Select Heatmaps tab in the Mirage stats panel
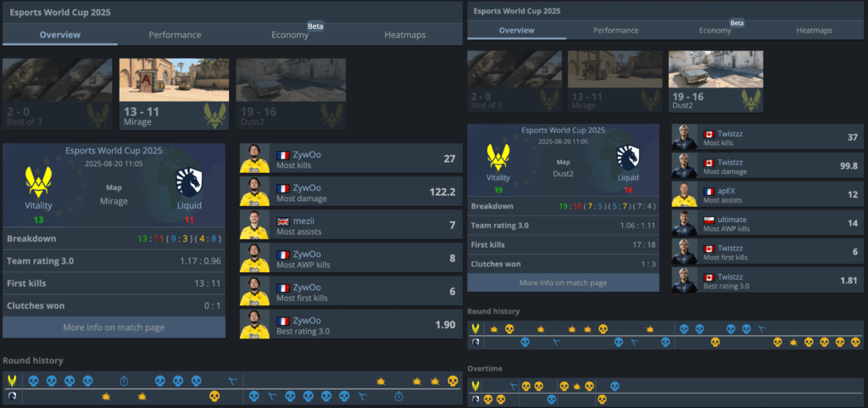This screenshot has height=408, width=868. coord(405,35)
